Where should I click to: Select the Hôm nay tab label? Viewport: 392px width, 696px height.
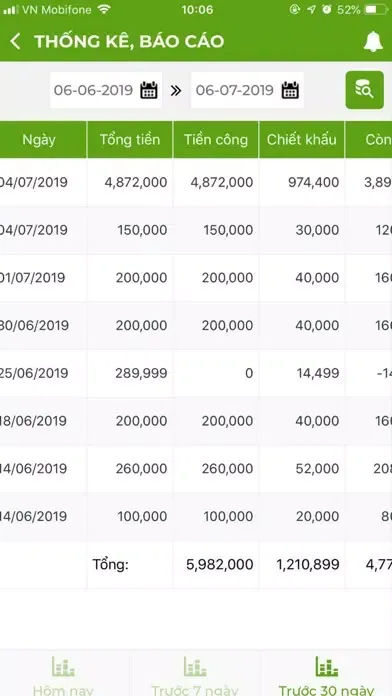pos(63,690)
